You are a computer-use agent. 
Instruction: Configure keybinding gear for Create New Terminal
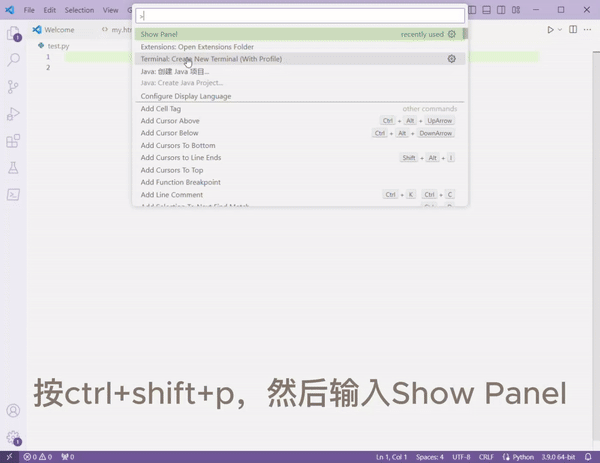tap(452, 59)
